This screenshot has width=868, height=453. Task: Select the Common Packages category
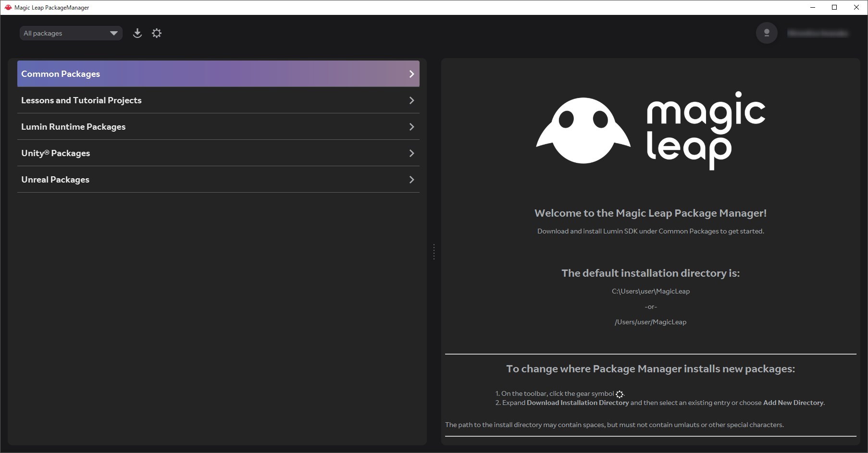(218, 73)
